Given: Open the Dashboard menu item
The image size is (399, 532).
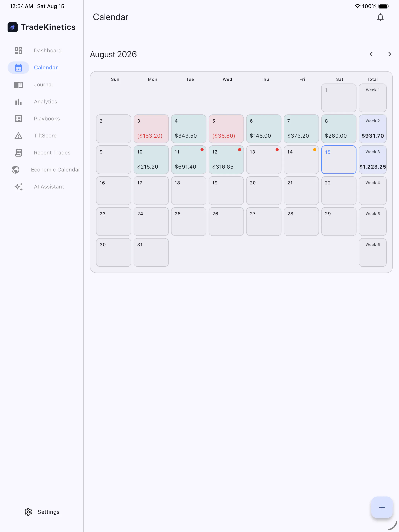Looking at the screenshot, I should [48, 50].
